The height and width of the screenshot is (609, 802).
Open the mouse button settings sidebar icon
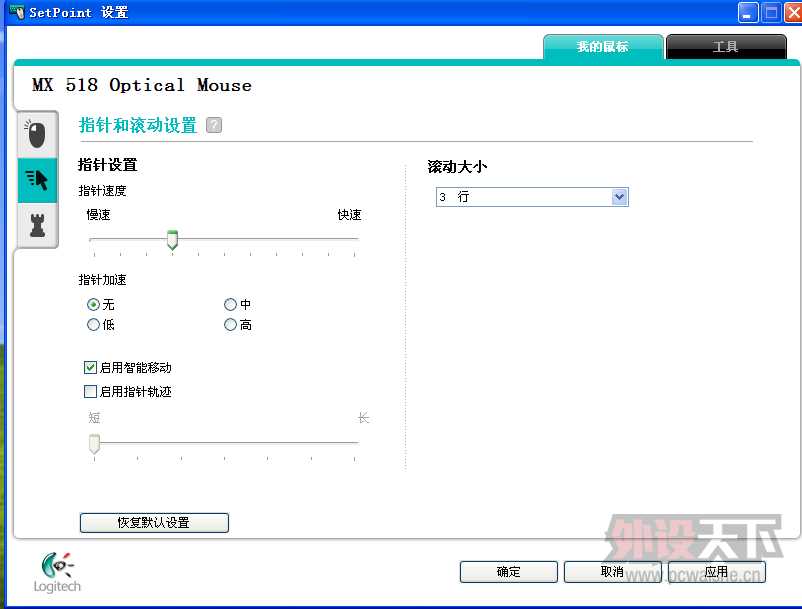37,134
